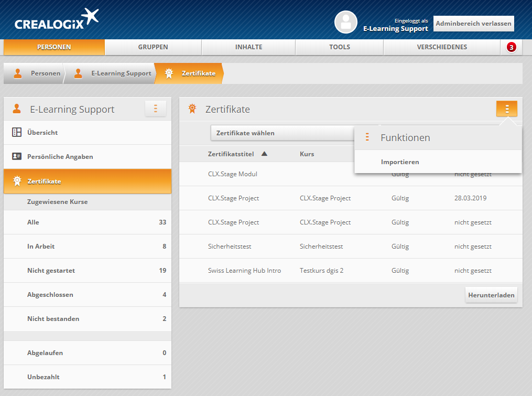Navigate to Personen breadcrumb

coord(45,73)
